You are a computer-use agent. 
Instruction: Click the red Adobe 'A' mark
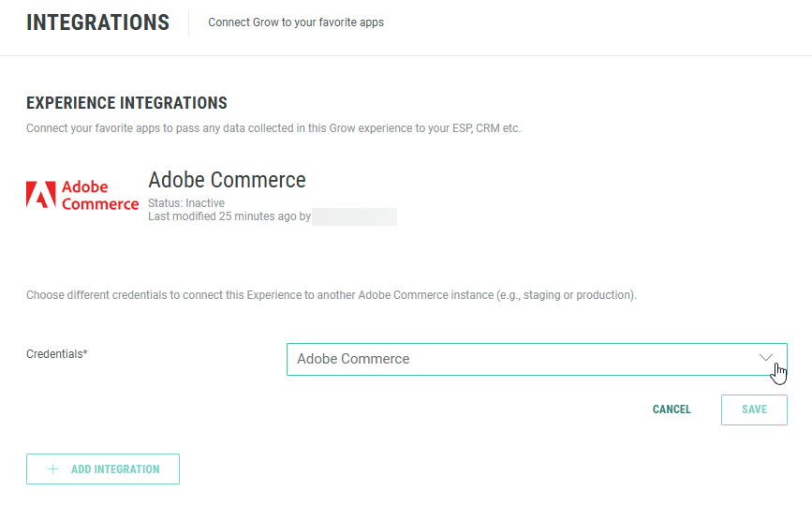[x=41, y=195]
